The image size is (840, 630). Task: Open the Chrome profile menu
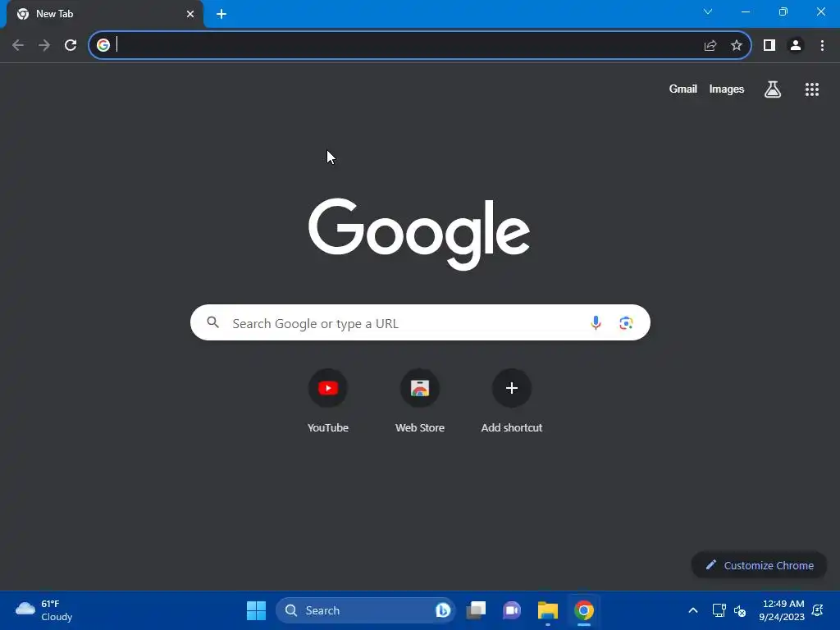(796, 45)
